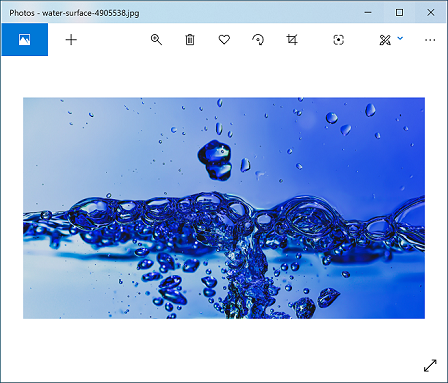
Task: Rotate the image with rotate icon
Action: pyautogui.click(x=258, y=40)
